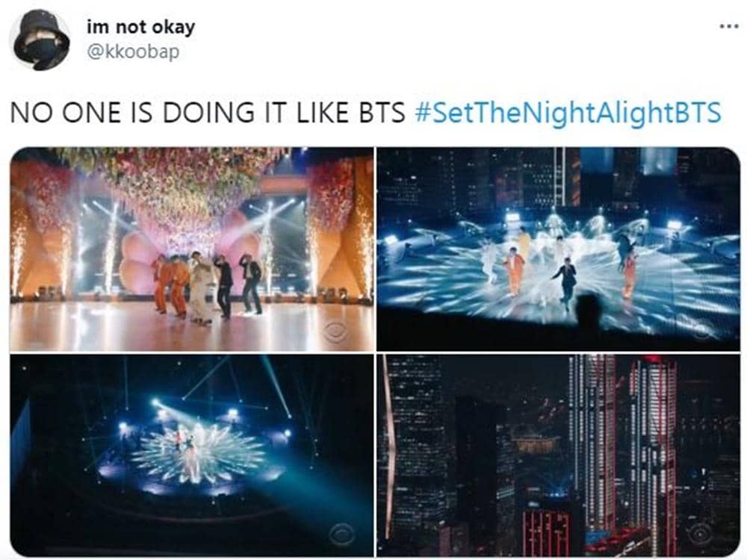Click the CBS eye watermark in flower stage photo
747x560 pixels.
tap(335, 332)
